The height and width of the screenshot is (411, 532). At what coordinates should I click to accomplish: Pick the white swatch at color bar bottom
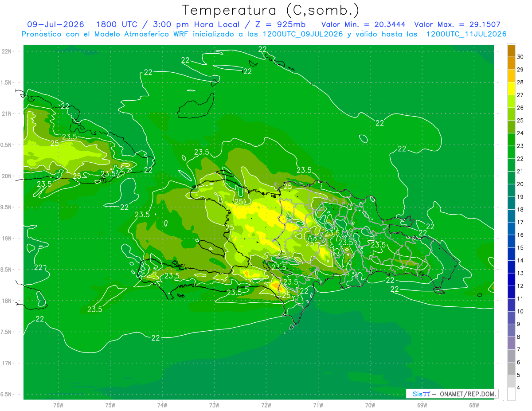click(511, 394)
